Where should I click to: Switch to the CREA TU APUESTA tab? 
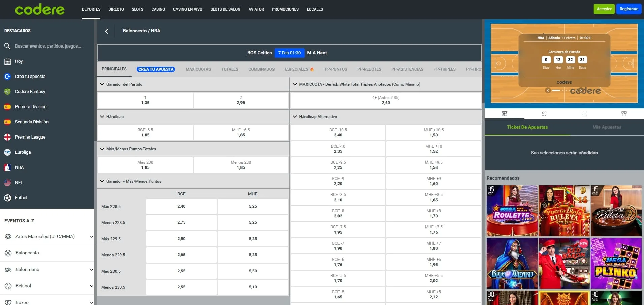(x=156, y=69)
